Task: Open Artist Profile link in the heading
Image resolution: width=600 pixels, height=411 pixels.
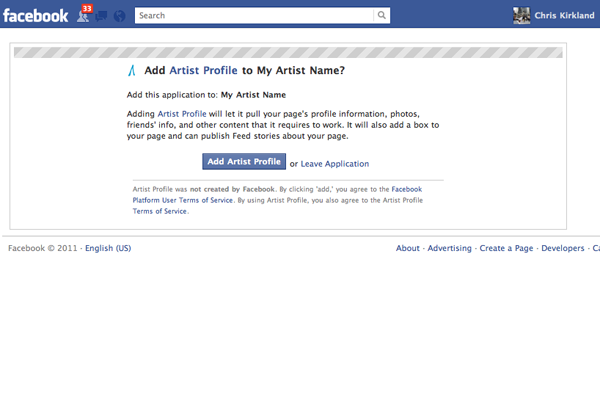Action: pos(204,71)
